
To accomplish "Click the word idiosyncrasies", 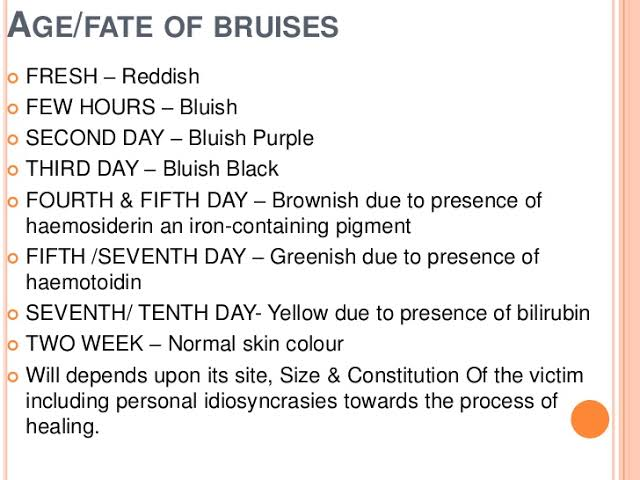I will coord(270,402).
